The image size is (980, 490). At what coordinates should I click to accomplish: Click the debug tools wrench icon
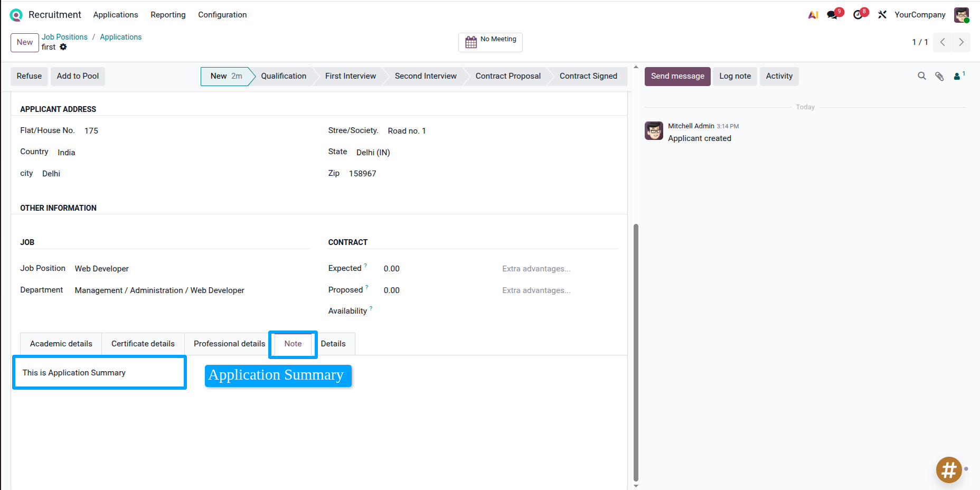882,15
